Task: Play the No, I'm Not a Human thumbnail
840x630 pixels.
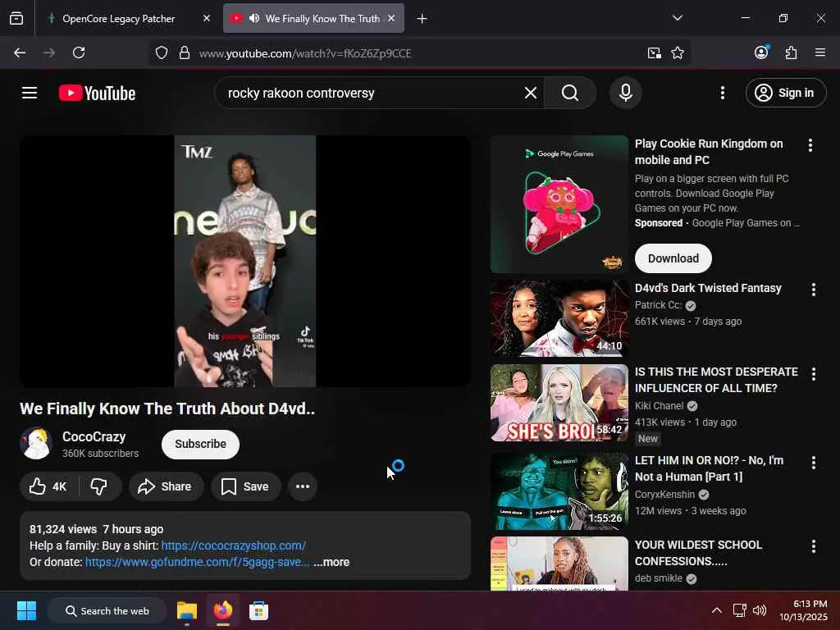Action: 559,491
